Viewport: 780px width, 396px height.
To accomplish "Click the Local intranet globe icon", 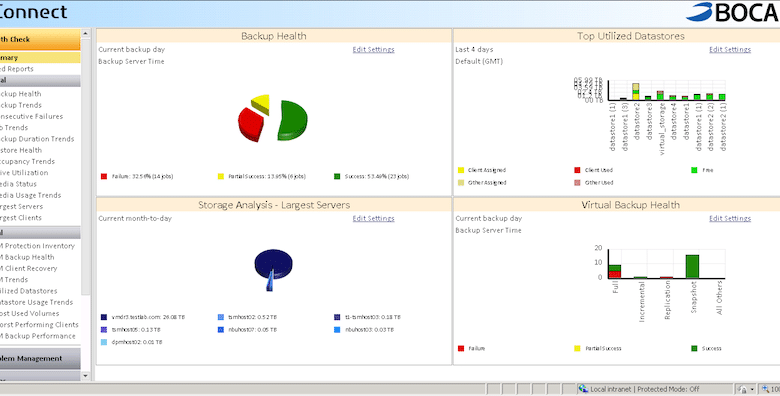I will pyautogui.click(x=584, y=389).
